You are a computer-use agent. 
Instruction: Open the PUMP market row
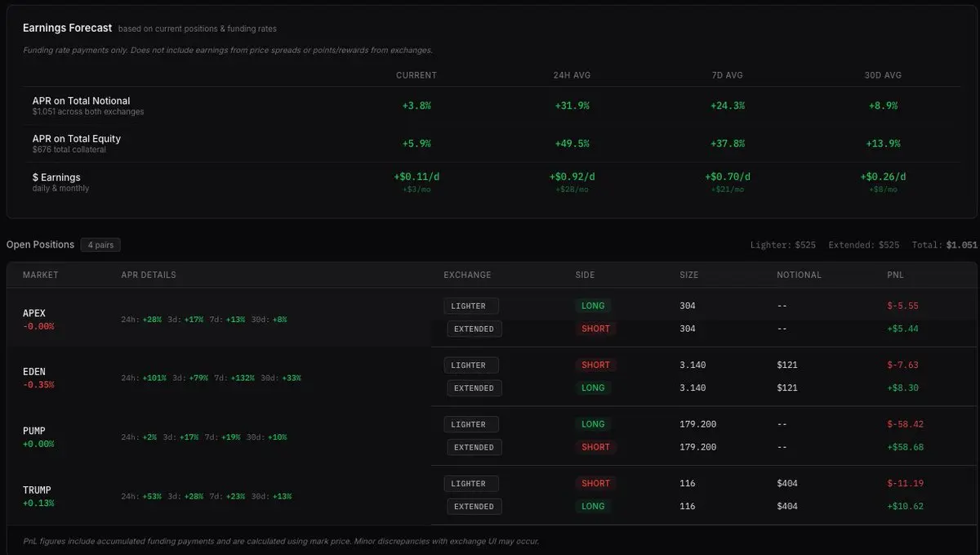tap(34, 431)
